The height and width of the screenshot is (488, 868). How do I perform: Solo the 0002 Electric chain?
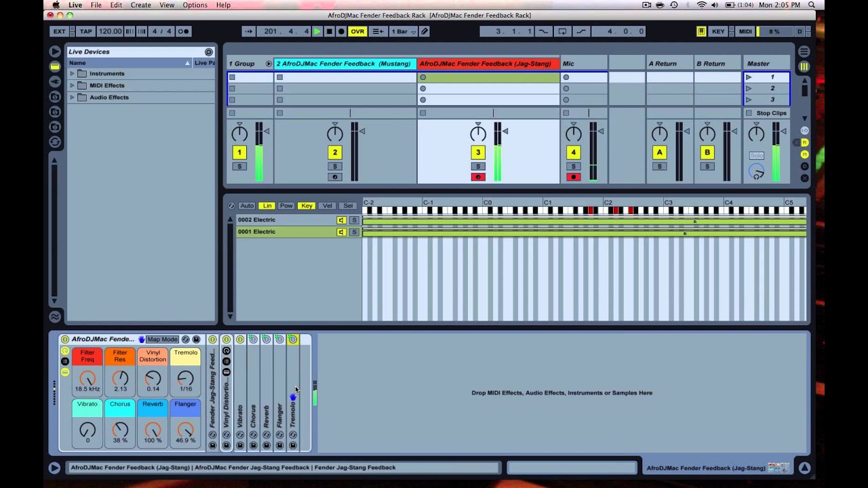[354, 220]
